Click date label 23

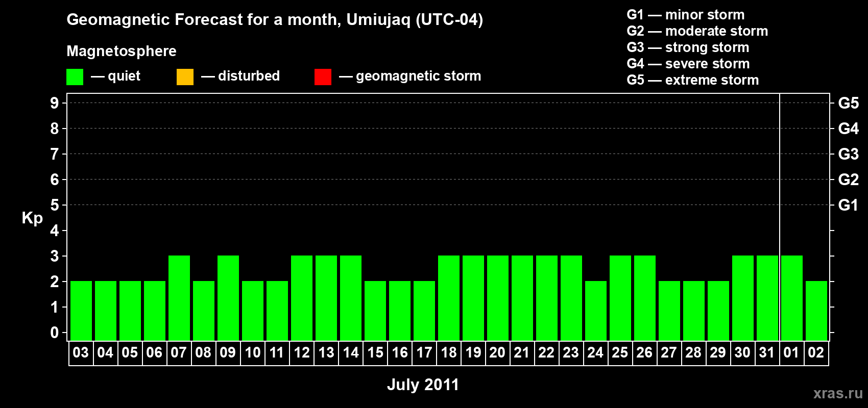click(x=571, y=352)
